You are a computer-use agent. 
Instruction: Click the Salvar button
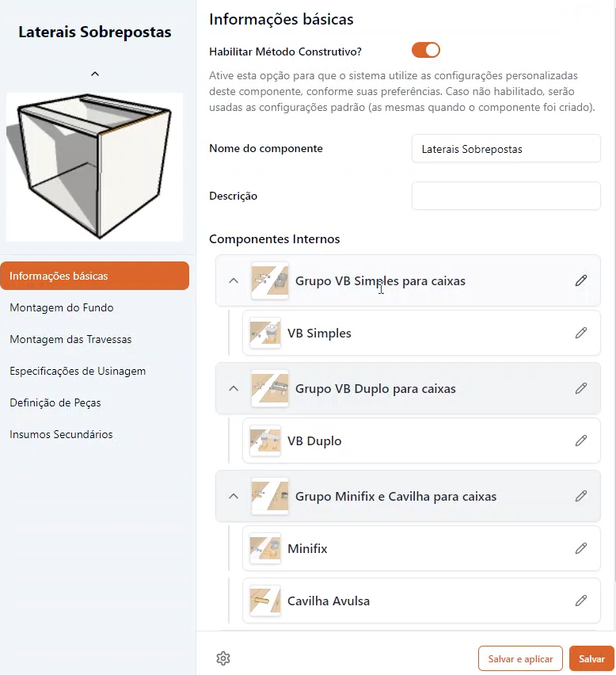pyautogui.click(x=591, y=658)
